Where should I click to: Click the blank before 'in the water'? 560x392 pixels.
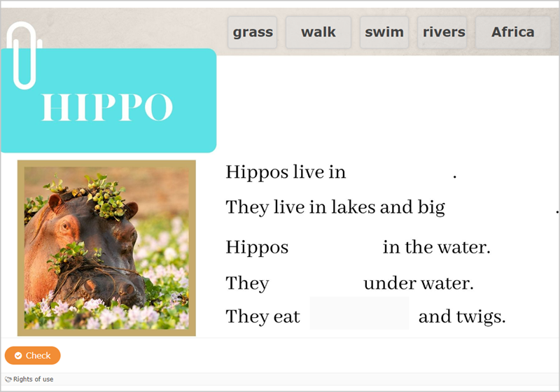[335, 247]
